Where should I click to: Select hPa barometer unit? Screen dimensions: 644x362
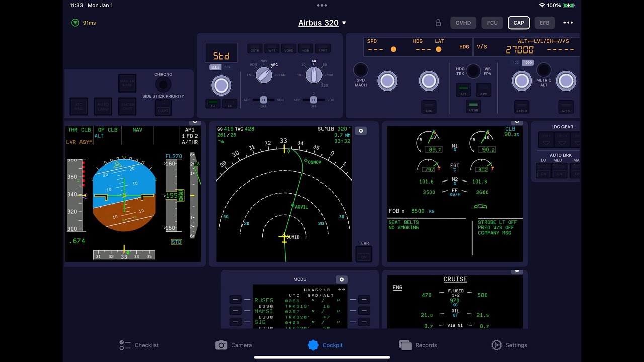(227, 67)
